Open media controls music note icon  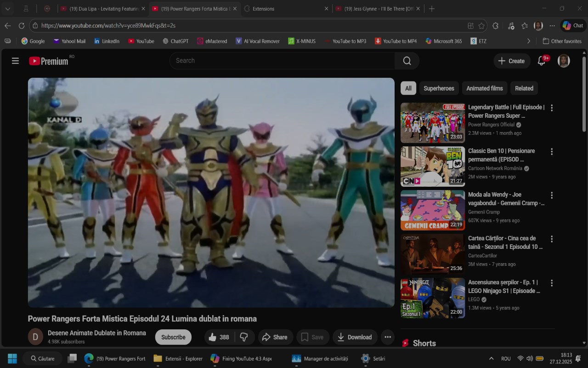[511, 26]
